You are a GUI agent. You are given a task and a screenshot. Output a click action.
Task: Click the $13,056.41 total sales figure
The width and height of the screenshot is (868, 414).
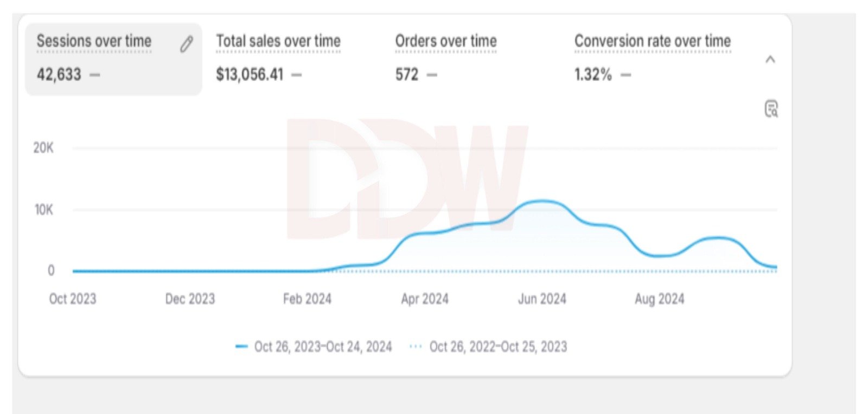pyautogui.click(x=250, y=74)
